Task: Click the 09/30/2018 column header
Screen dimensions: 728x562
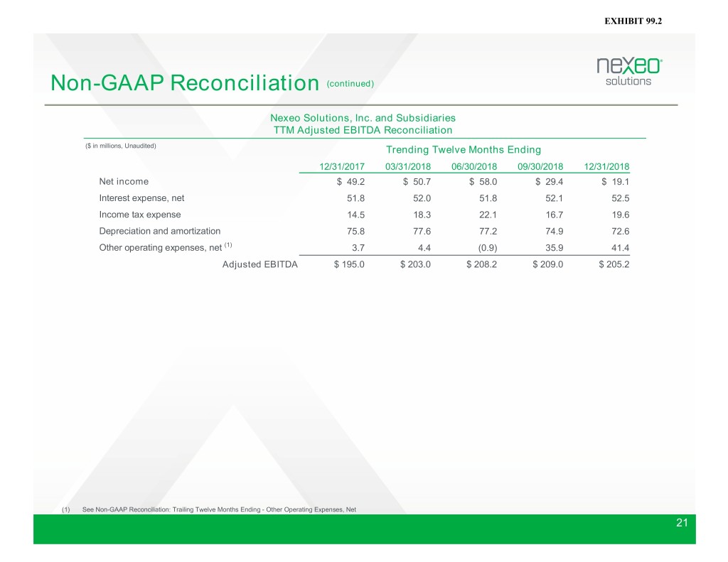Action: pyautogui.click(x=540, y=167)
